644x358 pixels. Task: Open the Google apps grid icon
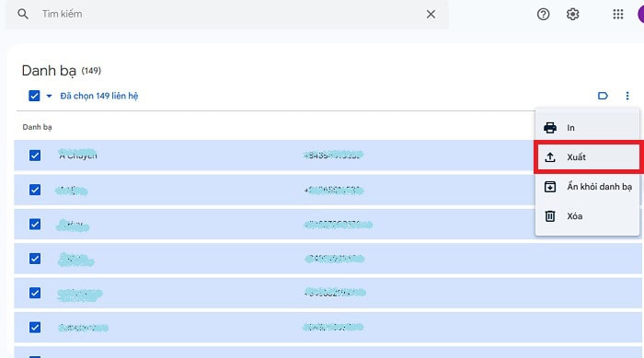(x=618, y=14)
